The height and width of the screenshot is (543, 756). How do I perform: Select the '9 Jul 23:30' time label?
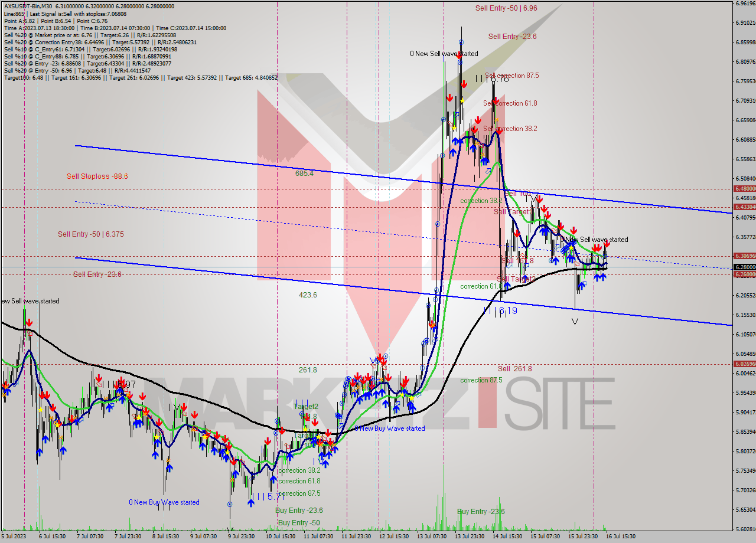click(241, 537)
